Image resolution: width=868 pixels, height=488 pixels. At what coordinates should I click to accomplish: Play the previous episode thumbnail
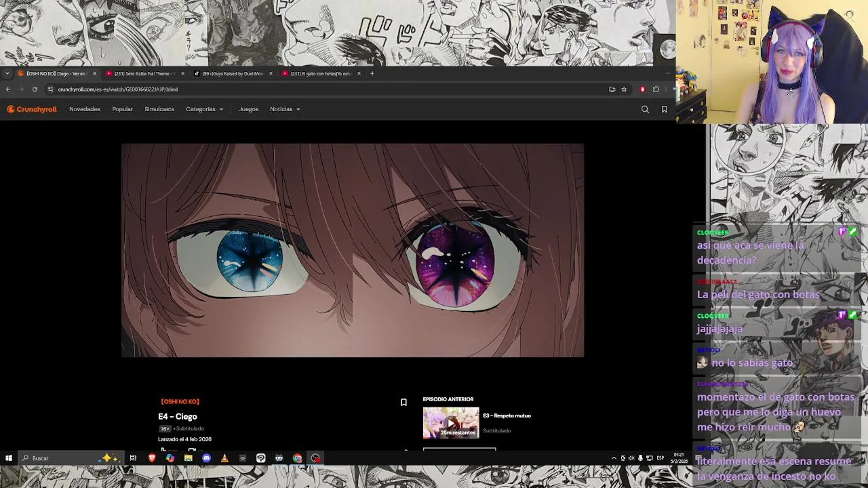(x=451, y=423)
